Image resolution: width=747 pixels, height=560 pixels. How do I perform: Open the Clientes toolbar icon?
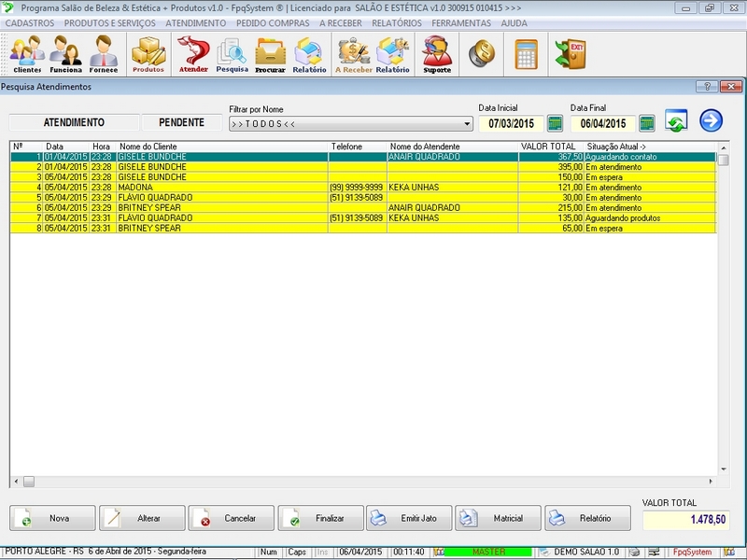(x=27, y=54)
